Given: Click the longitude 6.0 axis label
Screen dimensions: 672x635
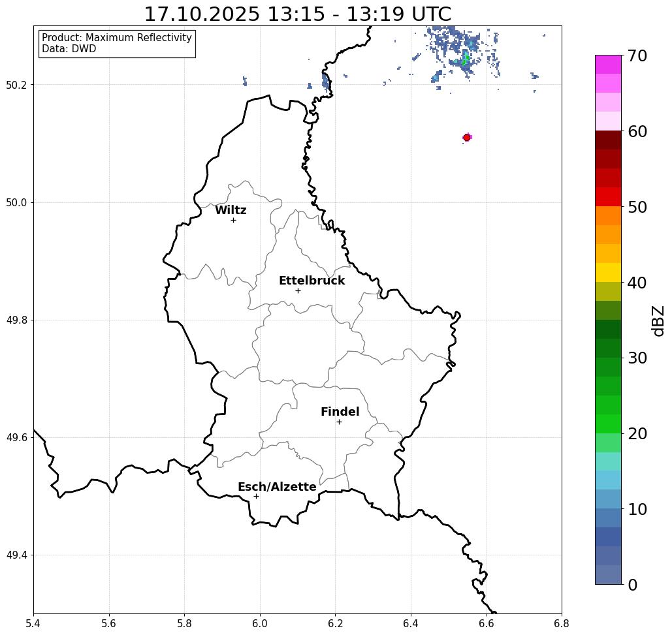Looking at the screenshot, I should 260,624.
